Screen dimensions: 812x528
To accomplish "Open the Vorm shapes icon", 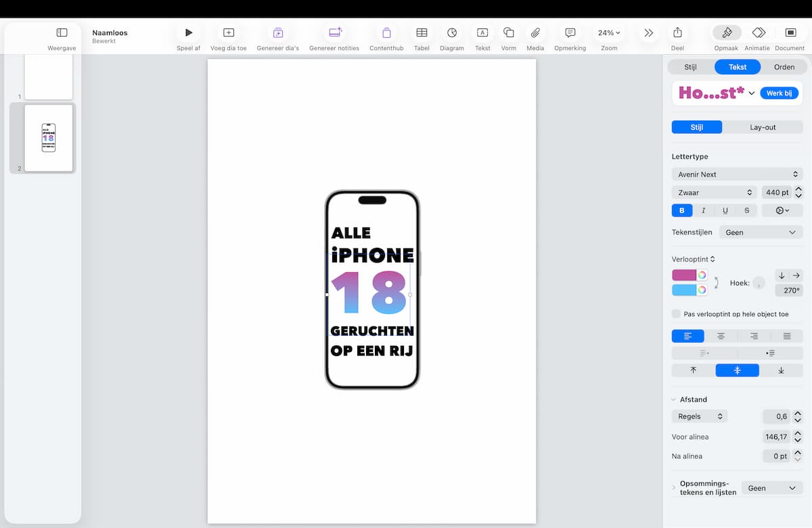I will [x=509, y=32].
